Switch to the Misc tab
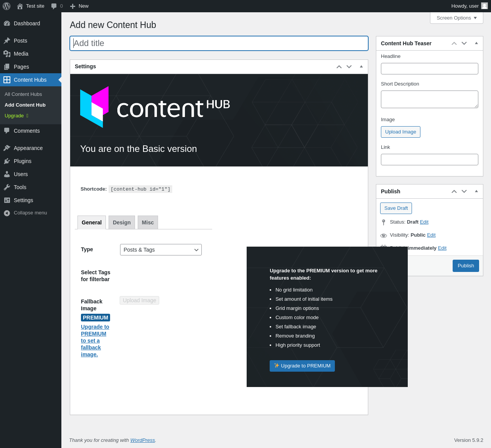 click(148, 222)
